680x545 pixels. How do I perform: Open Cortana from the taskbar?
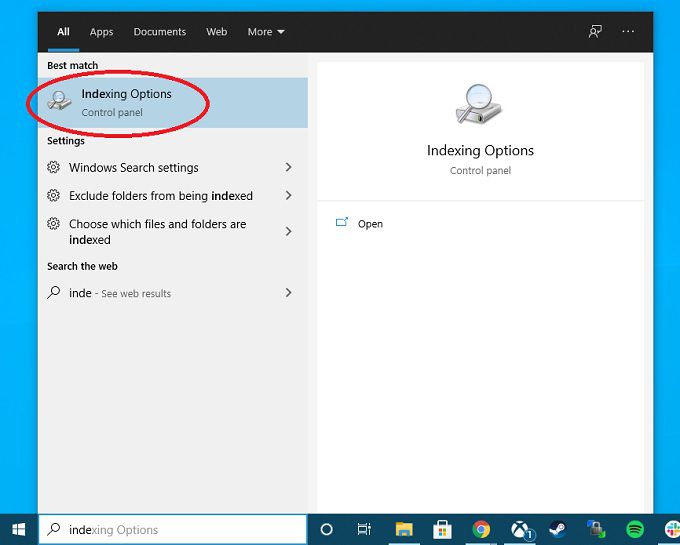(326, 530)
